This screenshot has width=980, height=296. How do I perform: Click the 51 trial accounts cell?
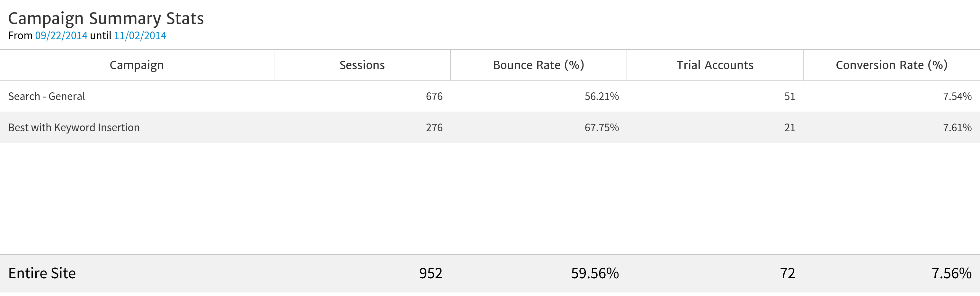789,97
